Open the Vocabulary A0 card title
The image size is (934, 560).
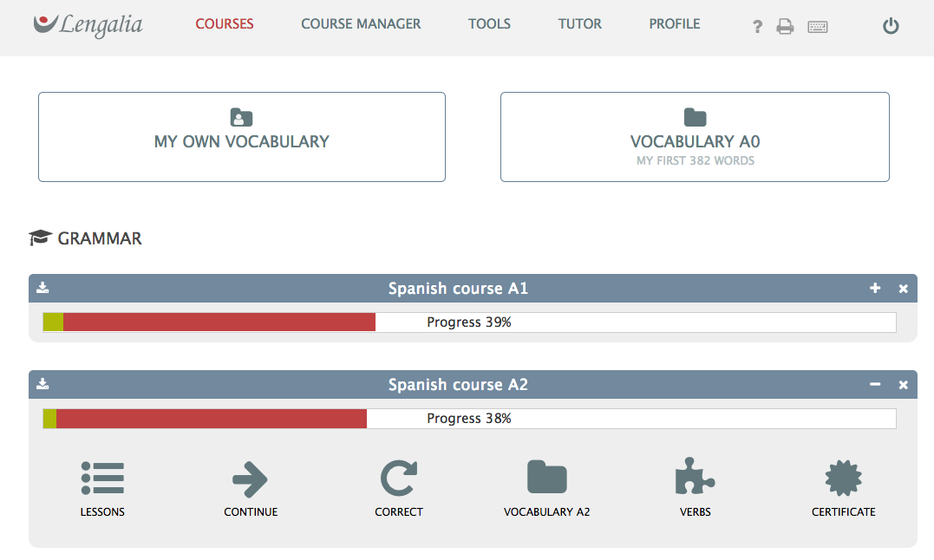pos(696,141)
